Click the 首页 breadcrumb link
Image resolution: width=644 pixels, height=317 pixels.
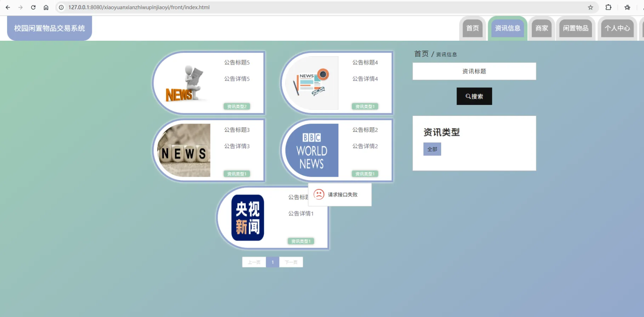[421, 54]
